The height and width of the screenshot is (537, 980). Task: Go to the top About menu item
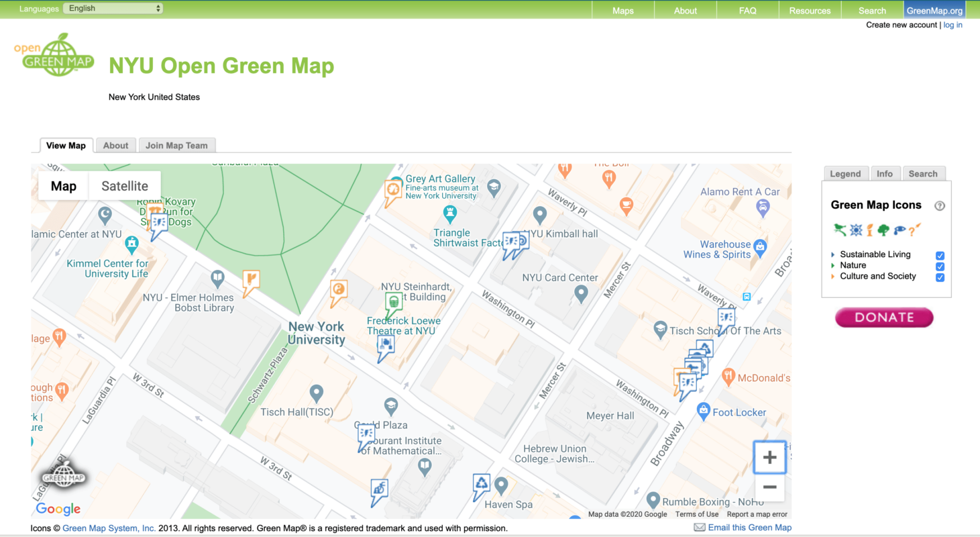click(x=686, y=10)
